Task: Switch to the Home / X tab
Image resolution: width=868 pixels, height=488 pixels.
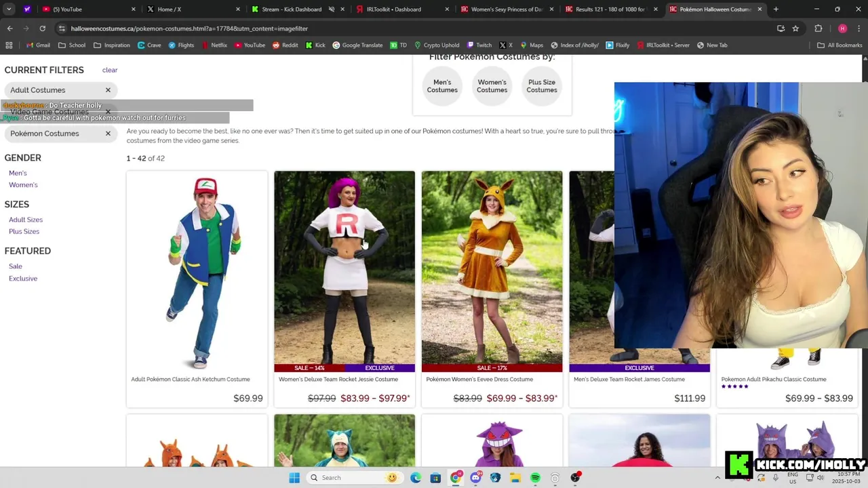Action: click(x=193, y=9)
